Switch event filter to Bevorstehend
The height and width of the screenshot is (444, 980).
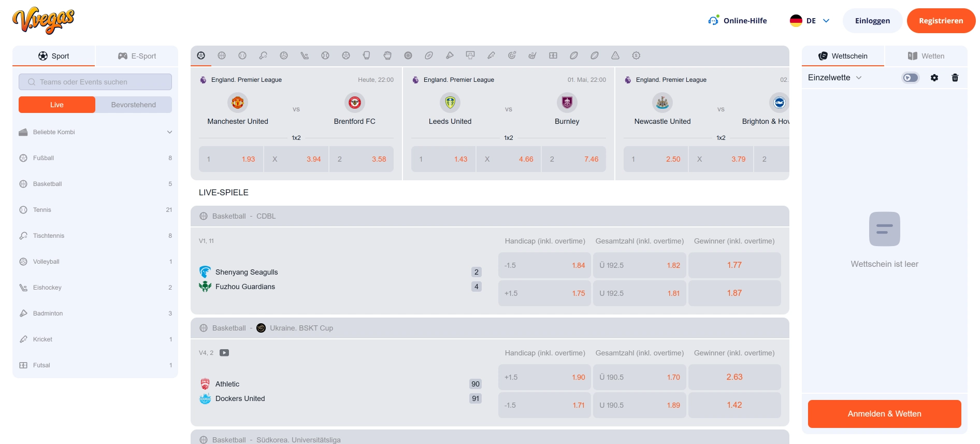(134, 105)
